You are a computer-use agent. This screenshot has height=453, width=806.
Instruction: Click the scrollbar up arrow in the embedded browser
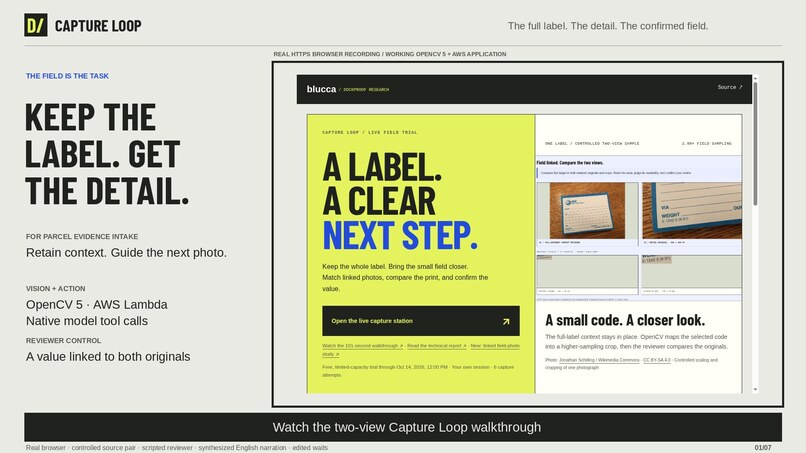point(755,78)
